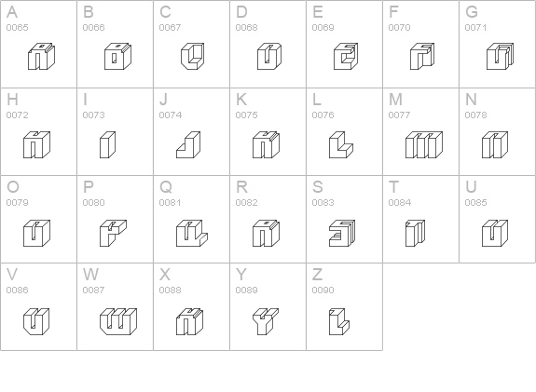This screenshot has width=536, height=392.
Task: Select the letter G block glyph
Action: click(500, 57)
